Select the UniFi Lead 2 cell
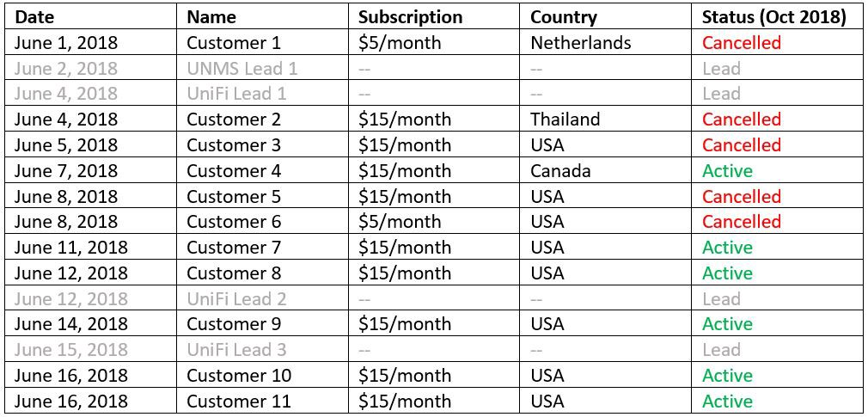The image size is (868, 417). 236,299
